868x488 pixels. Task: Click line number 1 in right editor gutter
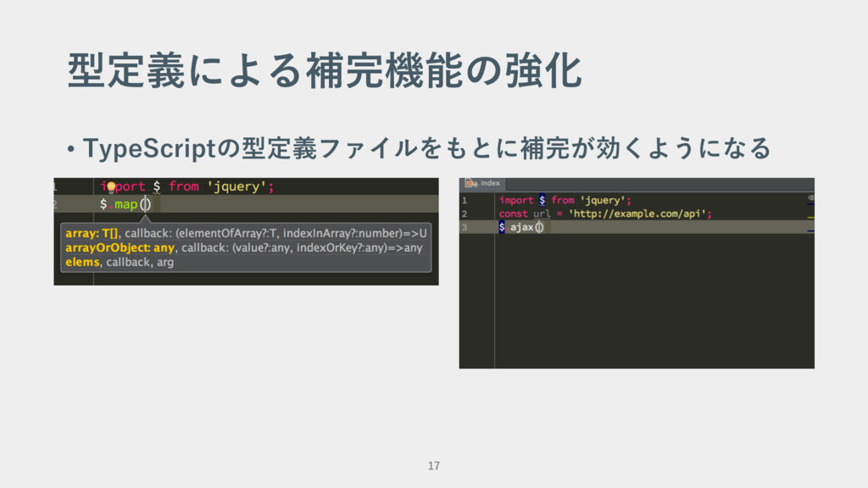465,200
